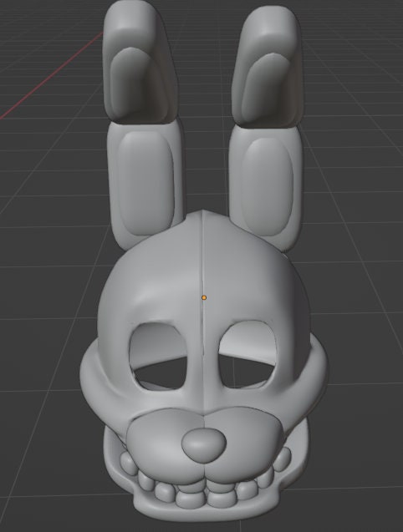Click the upper segment of the right ear
Viewport: 403px width, 532px height.
268,66
